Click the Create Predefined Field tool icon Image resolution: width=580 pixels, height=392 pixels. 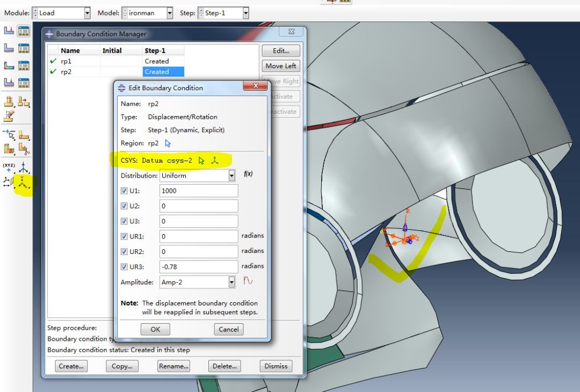(x=9, y=66)
